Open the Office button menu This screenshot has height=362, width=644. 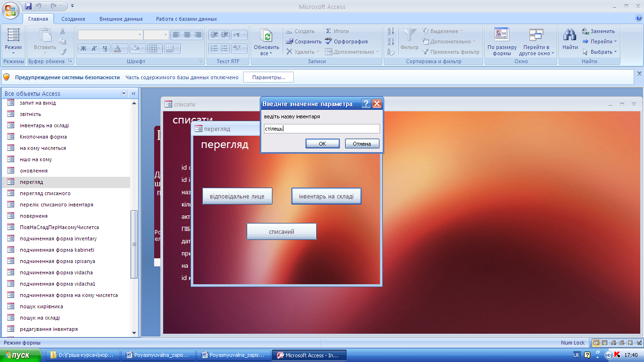(10, 9)
